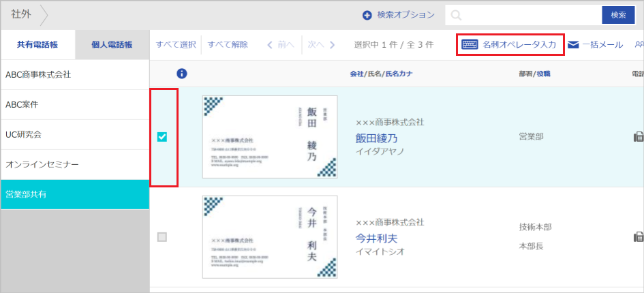Click the blue info icon in header
Screen dimensions: 644x293
coord(182,74)
